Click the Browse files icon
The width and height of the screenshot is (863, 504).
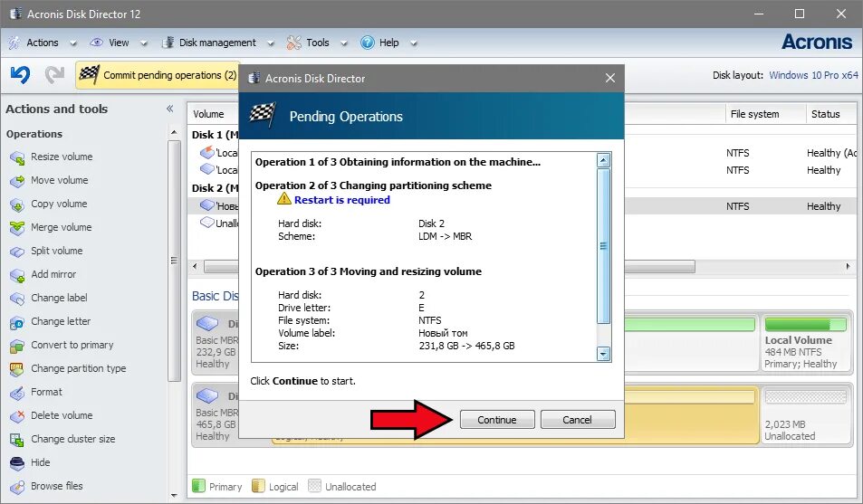point(17,487)
